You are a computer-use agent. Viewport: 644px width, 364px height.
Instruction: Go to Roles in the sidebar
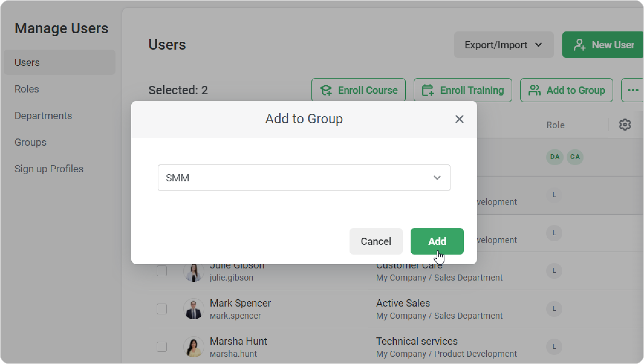pos(27,89)
